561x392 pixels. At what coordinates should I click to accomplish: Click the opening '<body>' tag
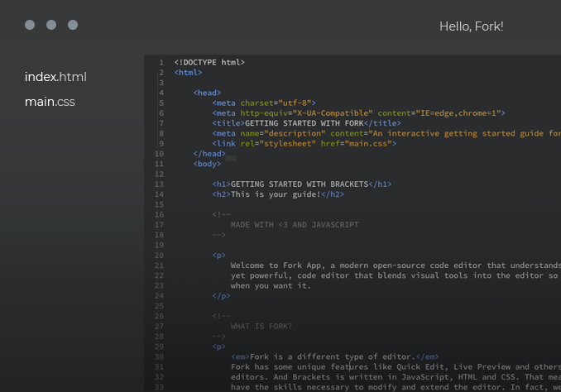click(x=207, y=165)
